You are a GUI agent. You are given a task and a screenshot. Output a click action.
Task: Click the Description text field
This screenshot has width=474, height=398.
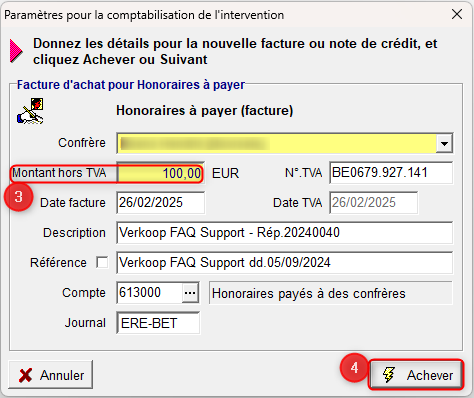coord(284,232)
